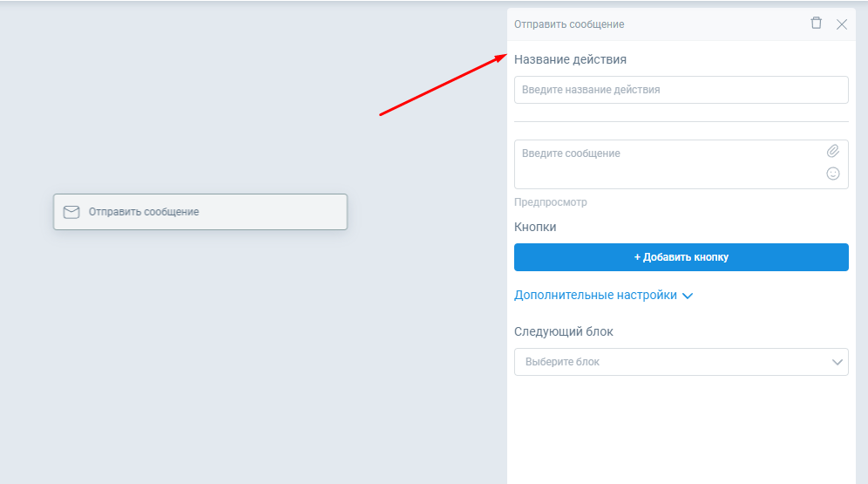Click the chevron beside Дополнительные настройки
The image size is (868, 484).
(688, 297)
